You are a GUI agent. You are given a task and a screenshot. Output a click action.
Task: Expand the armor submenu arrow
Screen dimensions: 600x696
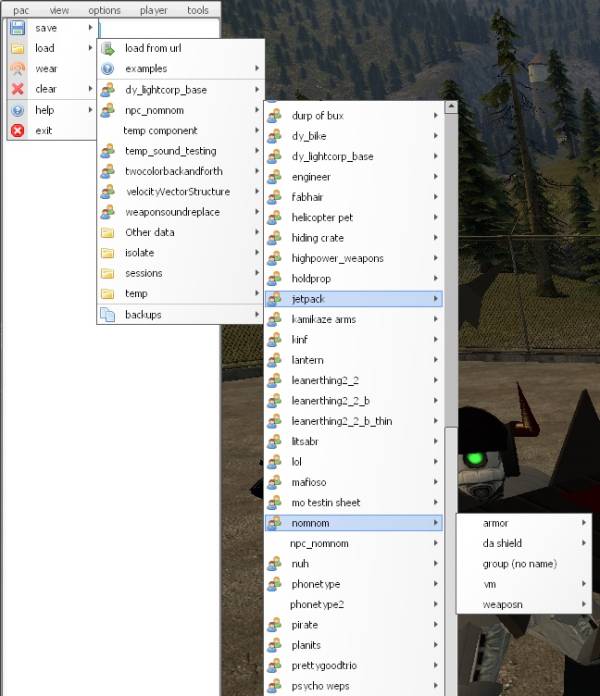(583, 523)
